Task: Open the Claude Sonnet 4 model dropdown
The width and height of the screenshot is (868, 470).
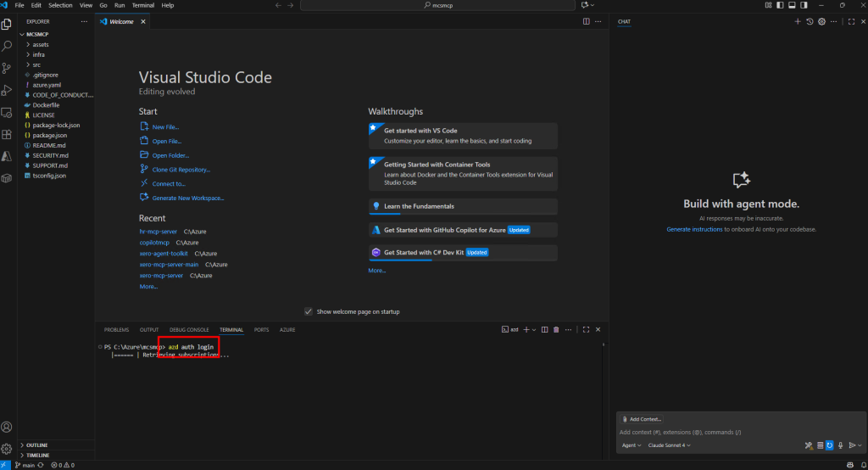Action: [669, 445]
